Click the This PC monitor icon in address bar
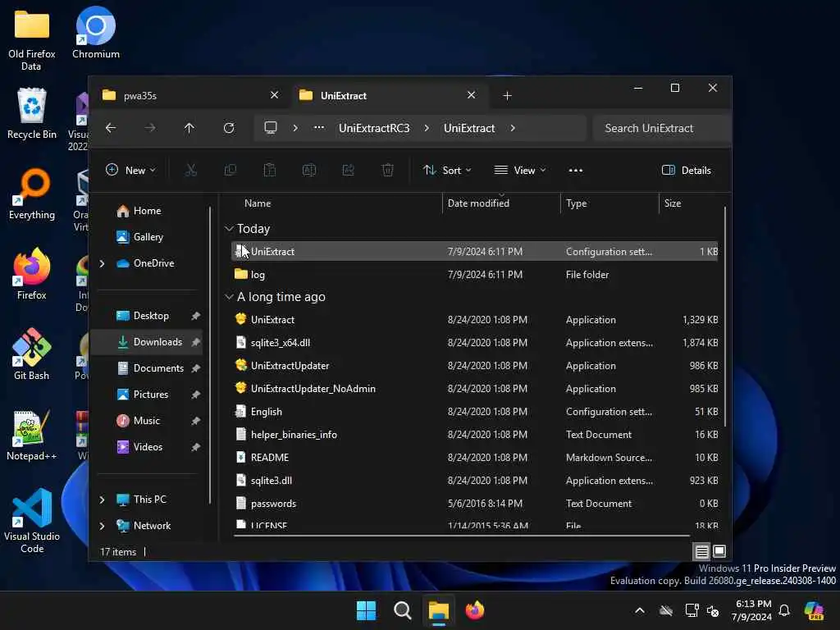The image size is (840, 630). pyautogui.click(x=271, y=128)
